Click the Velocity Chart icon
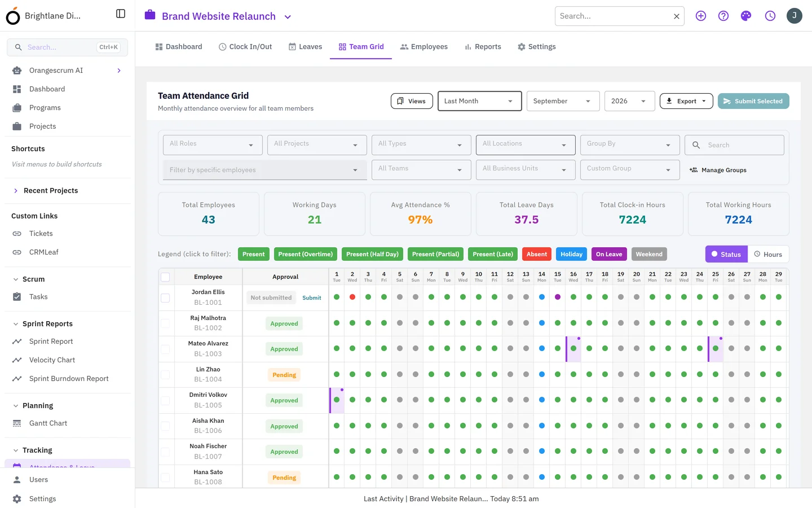 pos(17,360)
